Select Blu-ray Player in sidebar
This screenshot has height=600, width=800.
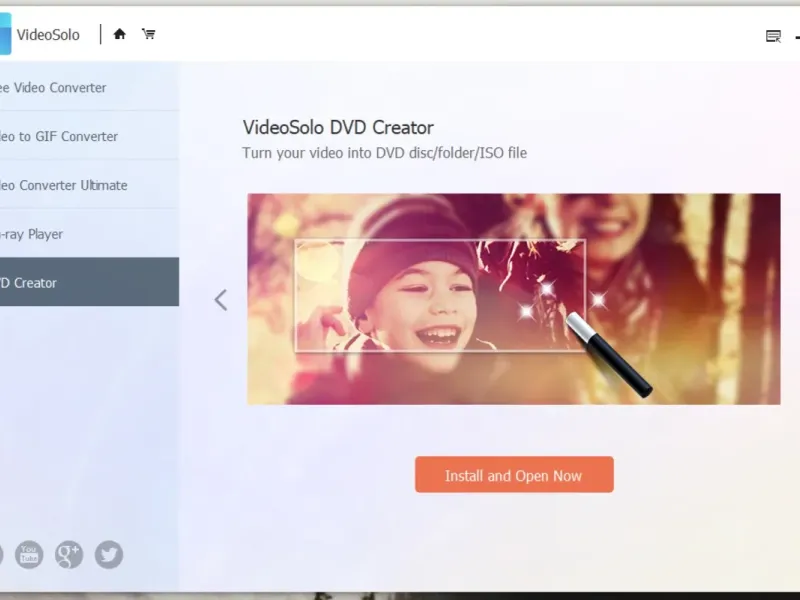click(x=89, y=234)
